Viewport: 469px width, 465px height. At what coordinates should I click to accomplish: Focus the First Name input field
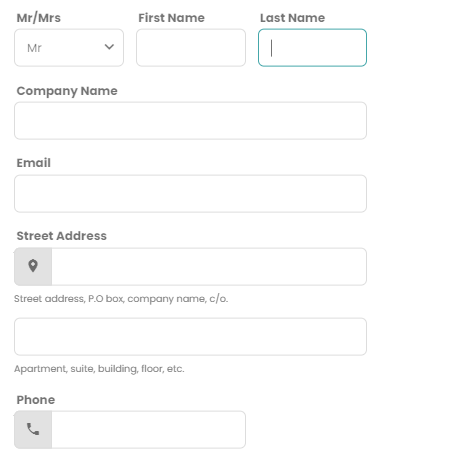(191, 48)
